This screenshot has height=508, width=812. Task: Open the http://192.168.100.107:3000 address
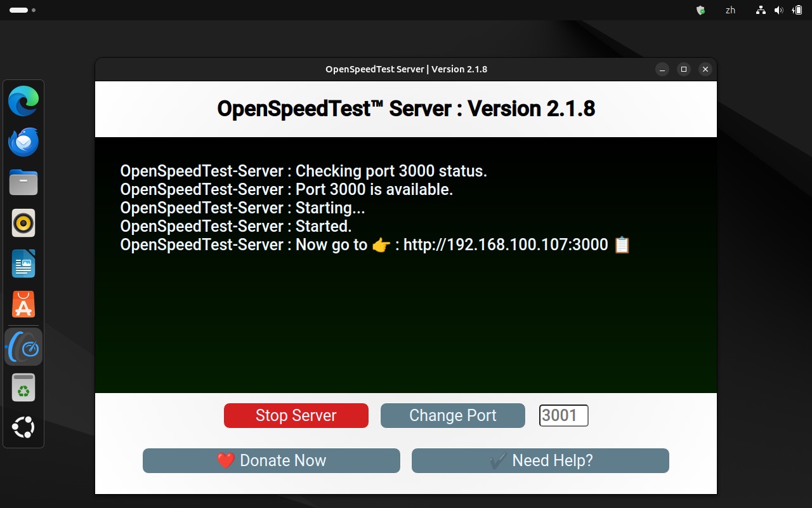[506, 244]
